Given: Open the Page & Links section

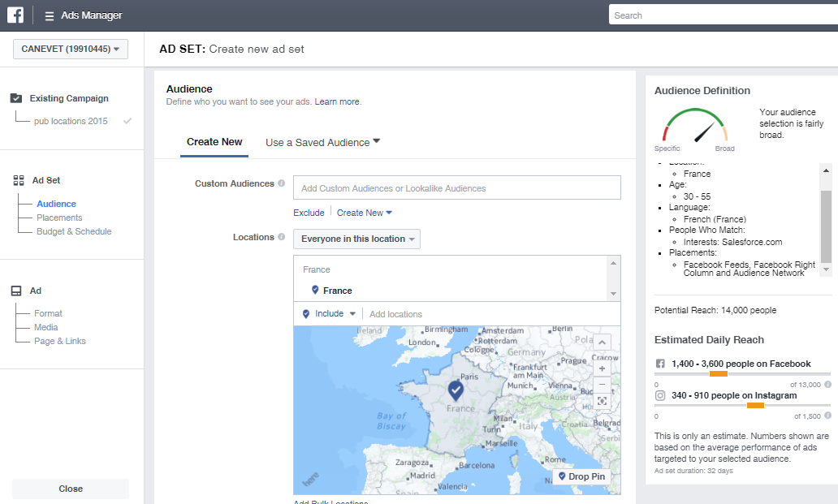Looking at the screenshot, I should (x=60, y=341).
